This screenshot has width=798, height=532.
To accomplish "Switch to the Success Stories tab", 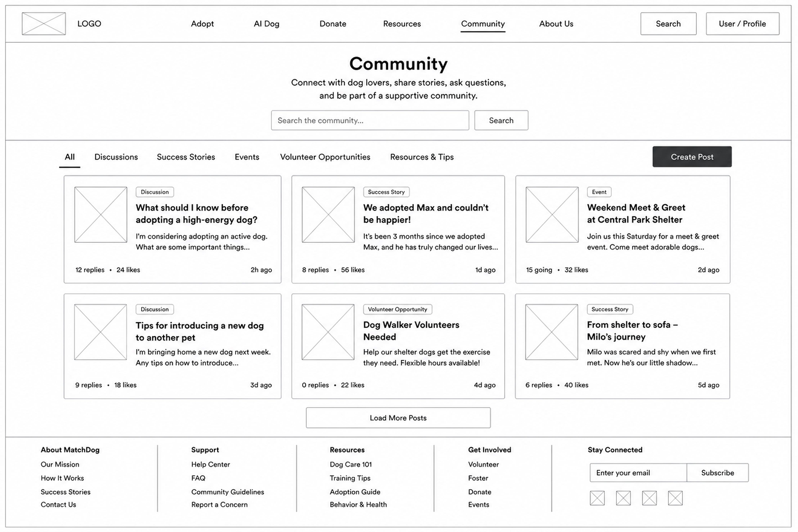I will 186,157.
